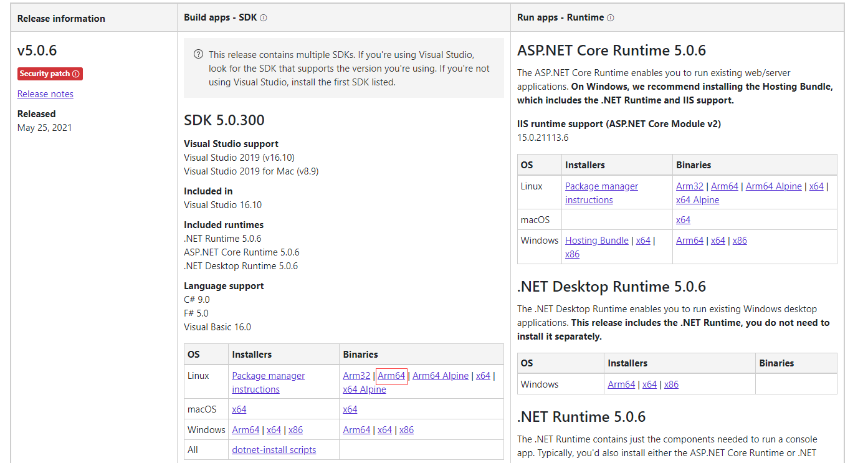The image size is (868, 463).
Task: Download SDK 5.0.300 Windows x64 binary
Action: (384, 430)
